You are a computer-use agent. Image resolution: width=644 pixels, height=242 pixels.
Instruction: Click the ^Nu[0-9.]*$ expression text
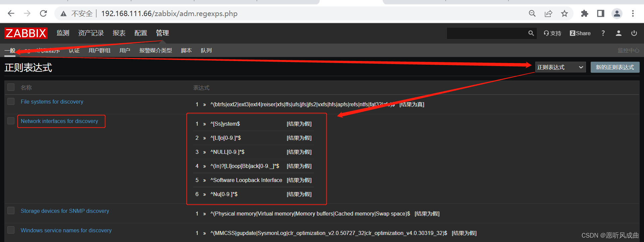pos(224,194)
